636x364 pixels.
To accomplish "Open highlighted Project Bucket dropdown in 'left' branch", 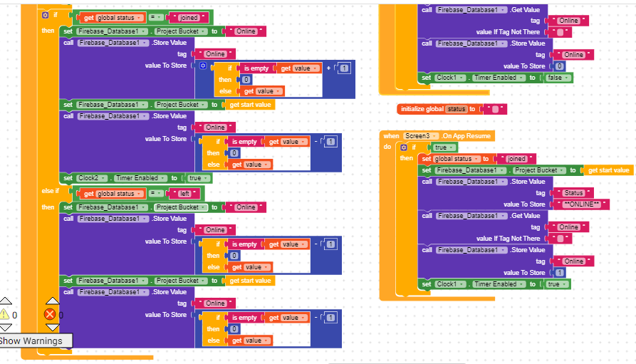I will click(x=181, y=207).
